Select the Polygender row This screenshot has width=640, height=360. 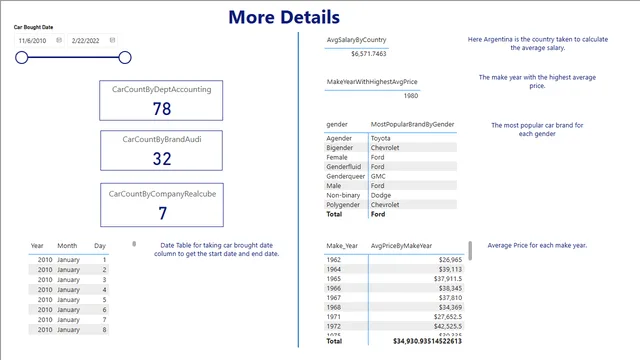[x=391, y=204]
